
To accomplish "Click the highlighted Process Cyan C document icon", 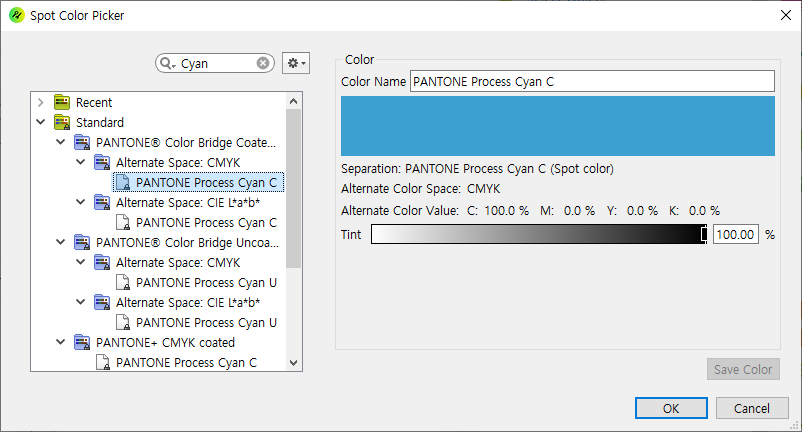I will pos(123,183).
